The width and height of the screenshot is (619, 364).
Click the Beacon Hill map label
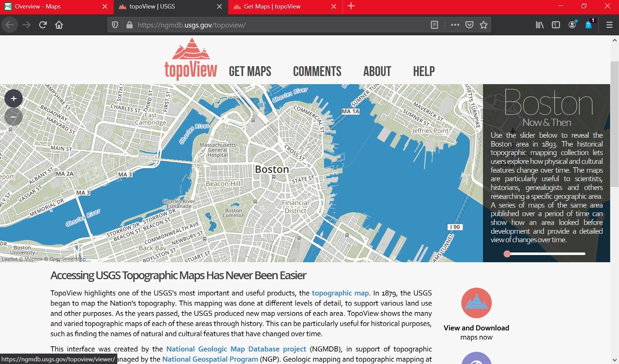[x=223, y=184]
